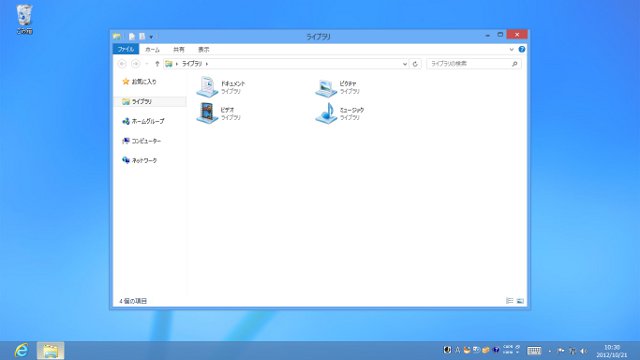640x360 pixels.
Task: Expand the ribbon with the chevron
Action: tap(511, 49)
